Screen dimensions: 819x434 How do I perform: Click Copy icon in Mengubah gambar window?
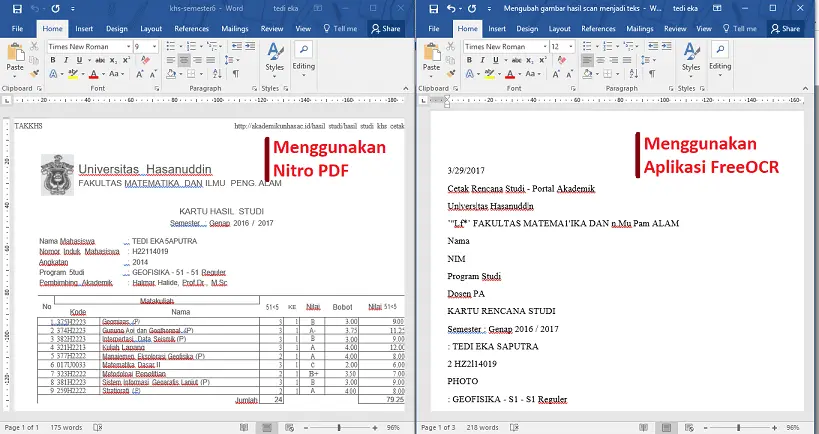point(450,60)
